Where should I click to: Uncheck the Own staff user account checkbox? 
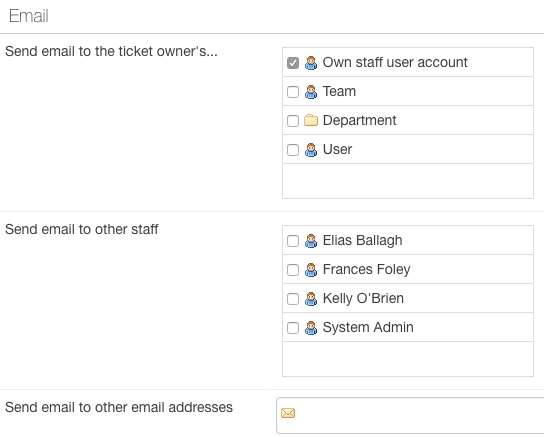click(x=293, y=63)
